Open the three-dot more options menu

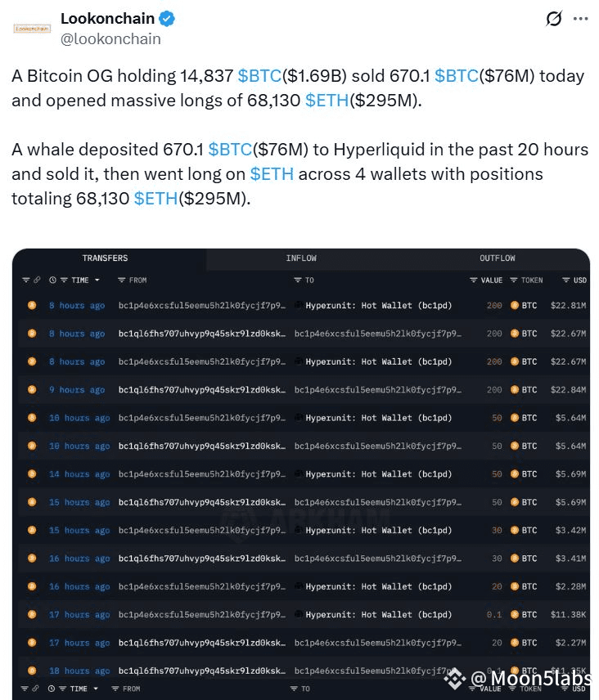tap(580, 19)
